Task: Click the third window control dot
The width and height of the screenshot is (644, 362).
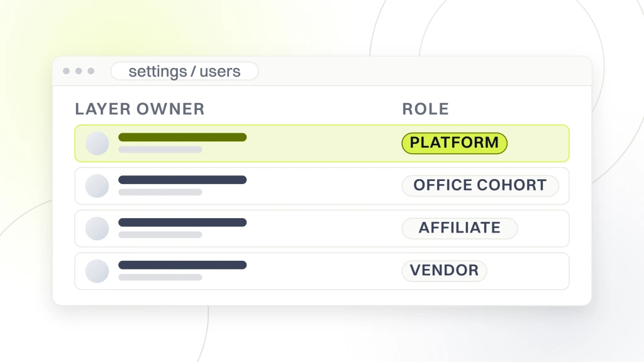Action: click(x=91, y=71)
